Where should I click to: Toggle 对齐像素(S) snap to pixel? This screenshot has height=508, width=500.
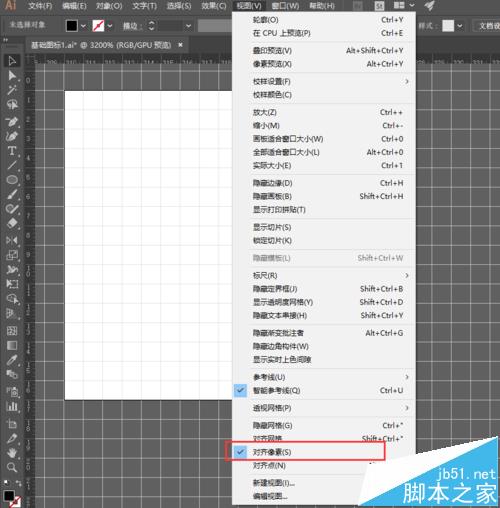324,452
